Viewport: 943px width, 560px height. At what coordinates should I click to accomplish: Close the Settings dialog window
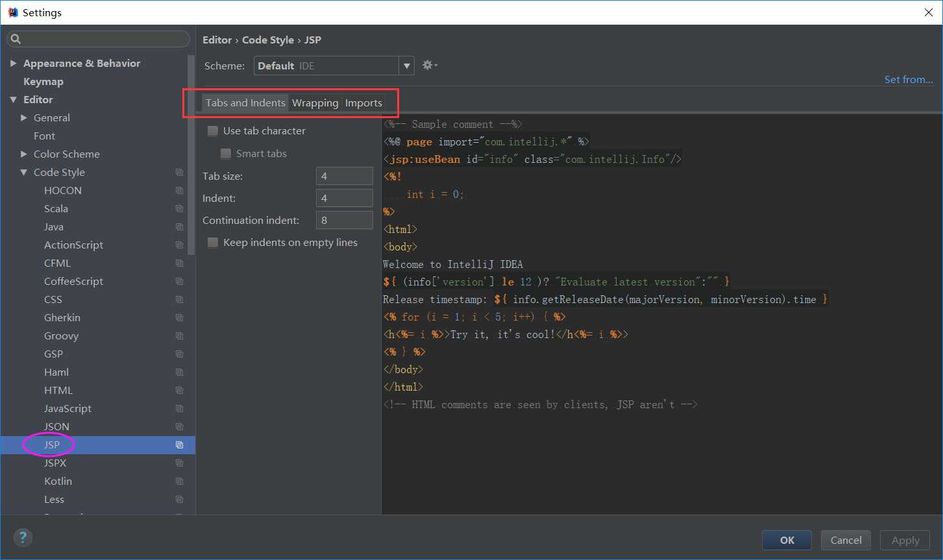tap(928, 12)
